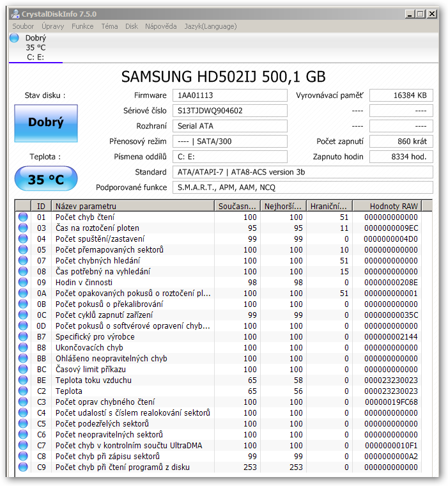Click status icon beside C2 Teplota row
The image size is (448, 486).
coord(23,391)
